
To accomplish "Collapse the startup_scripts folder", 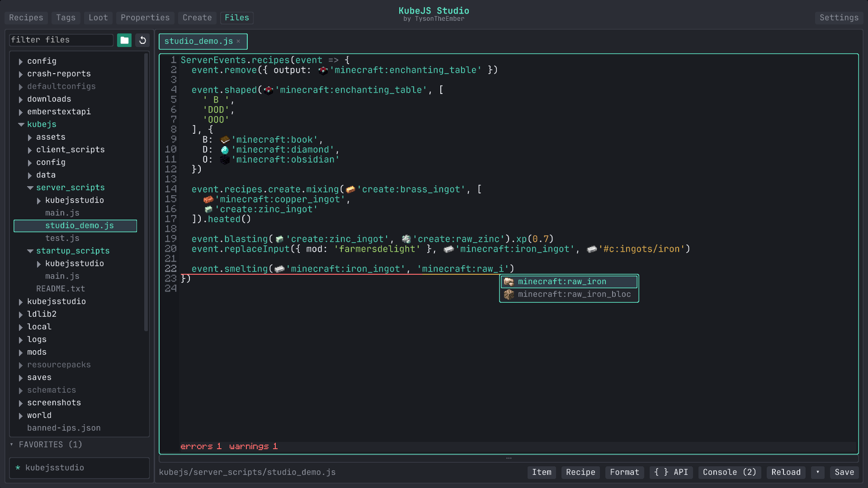I will click(x=30, y=251).
